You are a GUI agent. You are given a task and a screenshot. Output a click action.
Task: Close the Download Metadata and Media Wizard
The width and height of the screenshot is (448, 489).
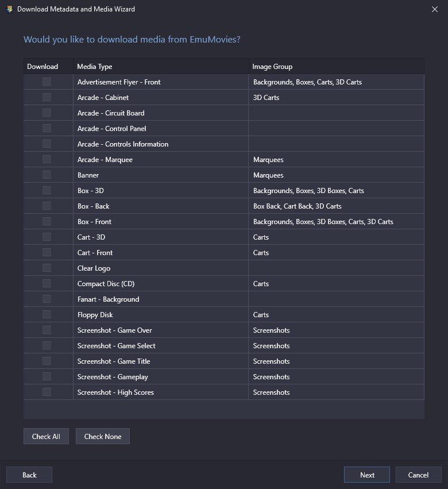coord(435,9)
